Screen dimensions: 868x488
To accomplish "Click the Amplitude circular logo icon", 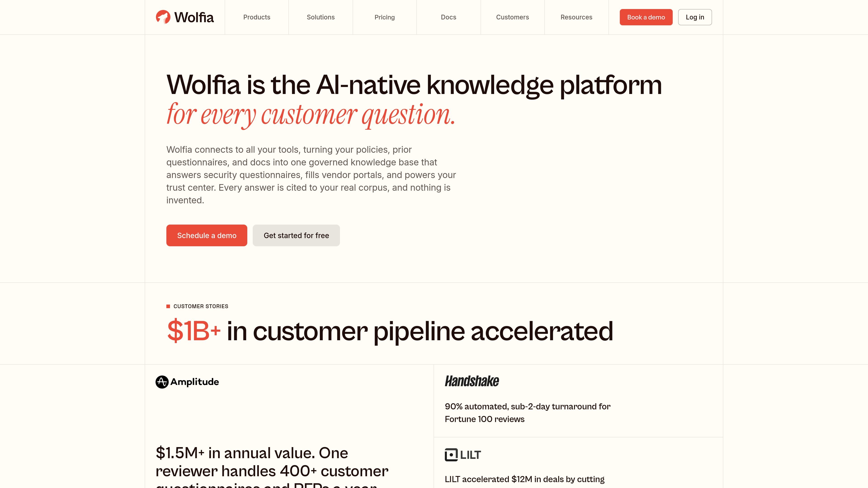I will [x=162, y=382].
